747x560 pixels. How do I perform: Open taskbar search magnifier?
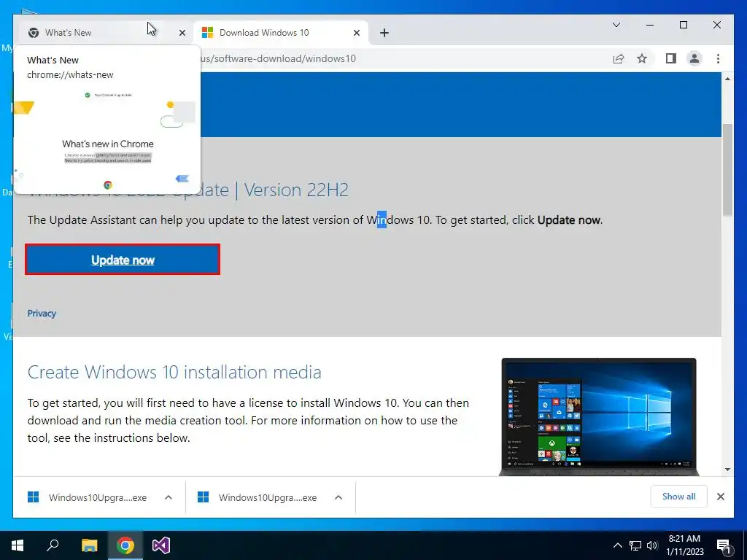pyautogui.click(x=53, y=545)
